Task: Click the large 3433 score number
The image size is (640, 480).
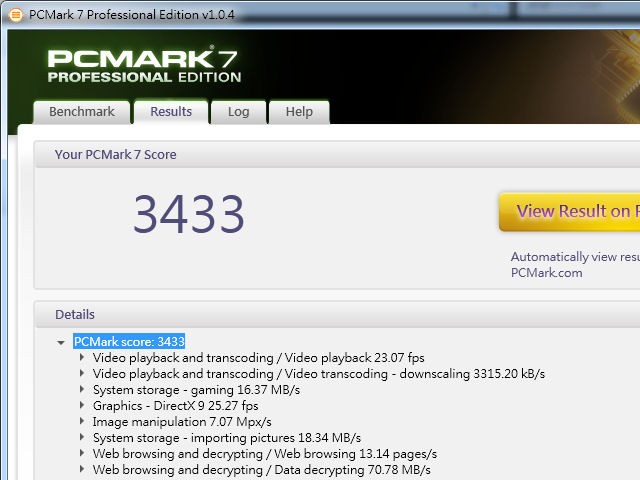Action: pos(189,214)
